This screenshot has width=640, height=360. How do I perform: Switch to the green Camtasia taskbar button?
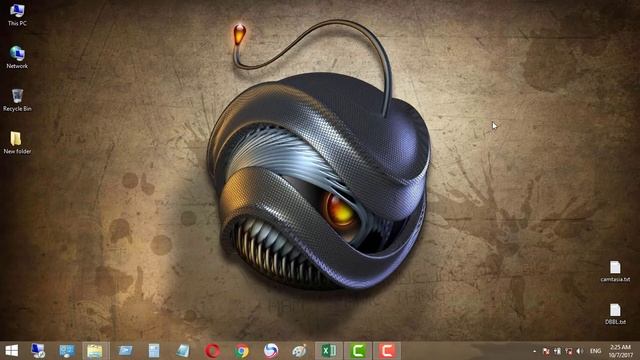(x=358, y=351)
